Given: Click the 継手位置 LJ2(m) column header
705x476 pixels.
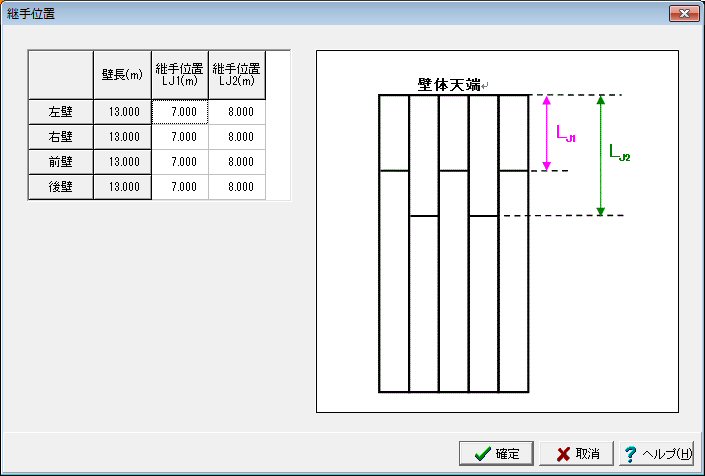Looking at the screenshot, I should point(237,75).
